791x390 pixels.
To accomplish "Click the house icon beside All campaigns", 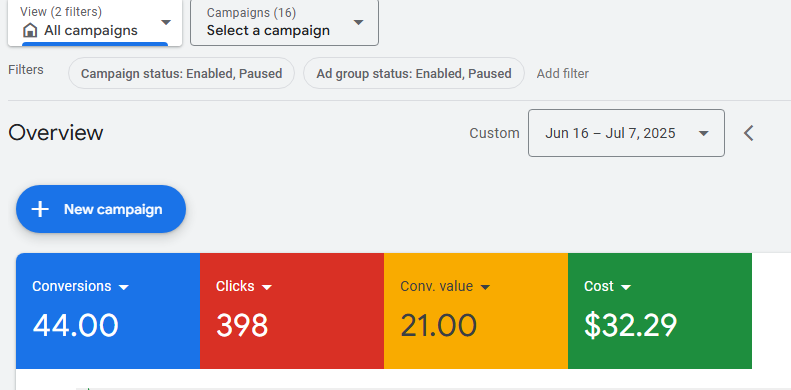I will [x=30, y=31].
